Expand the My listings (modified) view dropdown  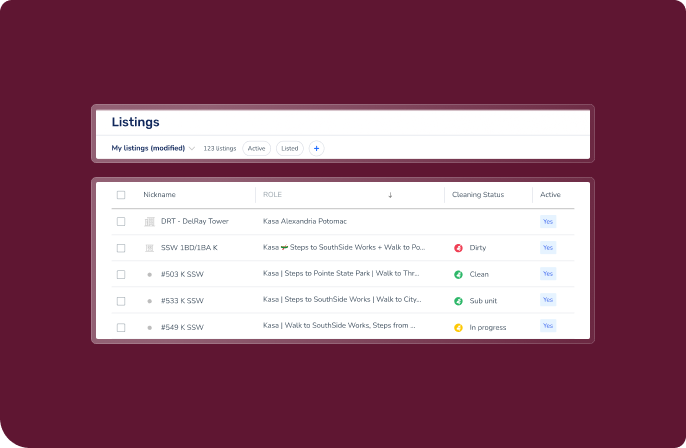192,148
